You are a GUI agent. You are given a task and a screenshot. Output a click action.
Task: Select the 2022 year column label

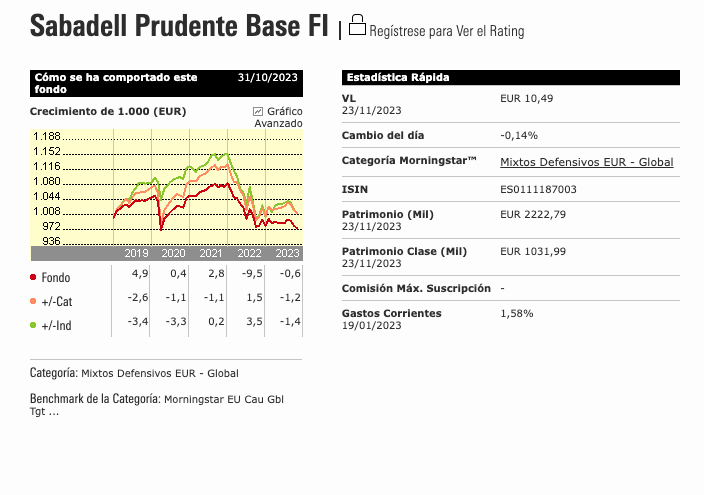[249, 253]
